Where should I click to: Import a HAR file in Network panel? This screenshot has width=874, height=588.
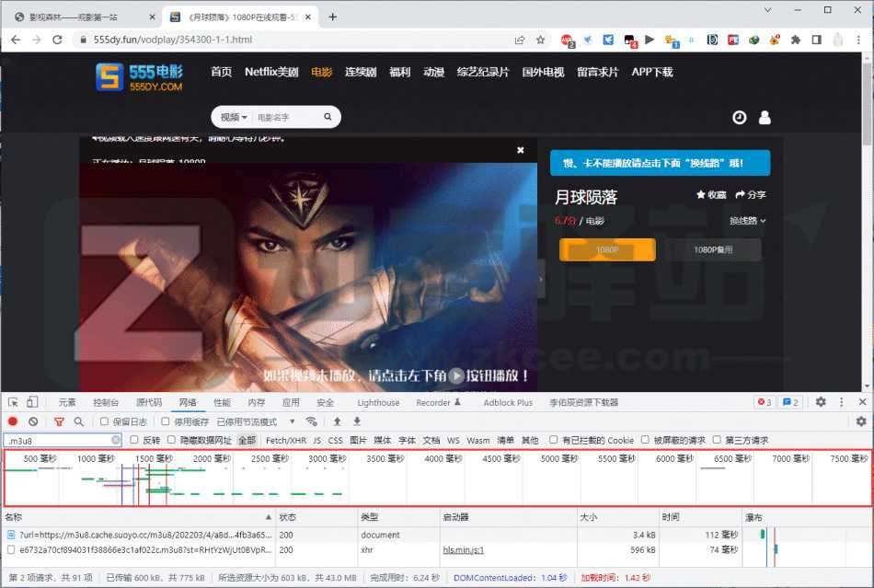coord(336,421)
